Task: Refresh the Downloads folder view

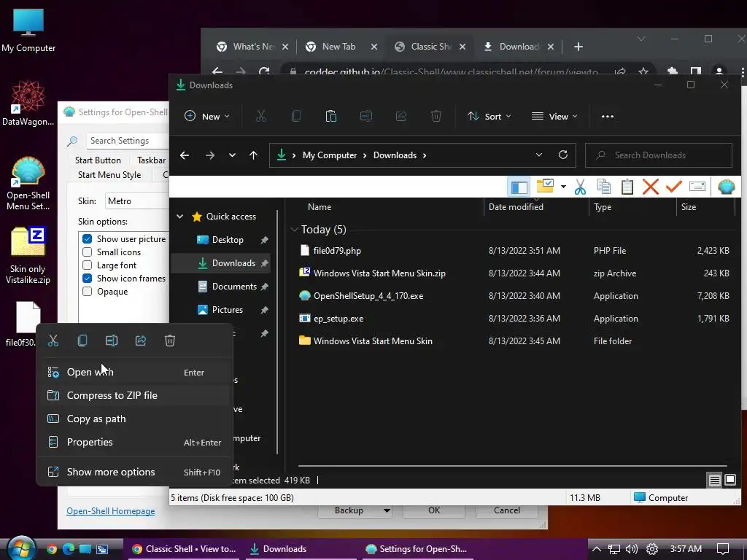Action: 562,155
